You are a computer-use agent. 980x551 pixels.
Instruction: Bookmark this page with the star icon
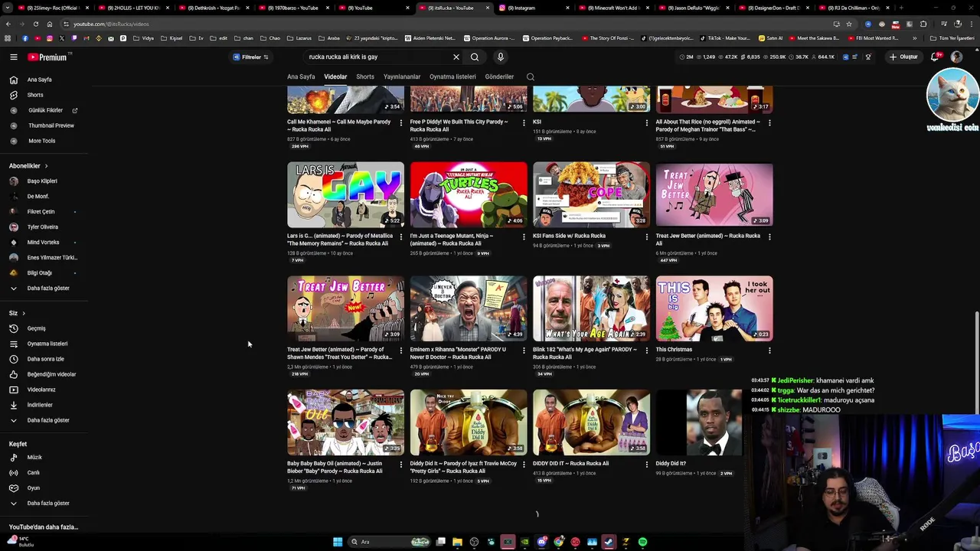click(848, 24)
